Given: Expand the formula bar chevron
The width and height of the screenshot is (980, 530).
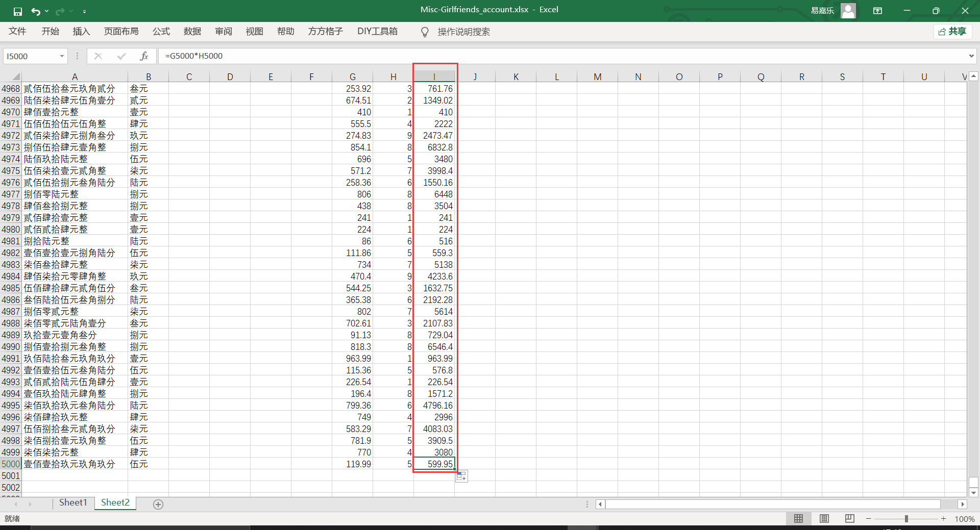Looking at the screenshot, I should [x=971, y=56].
